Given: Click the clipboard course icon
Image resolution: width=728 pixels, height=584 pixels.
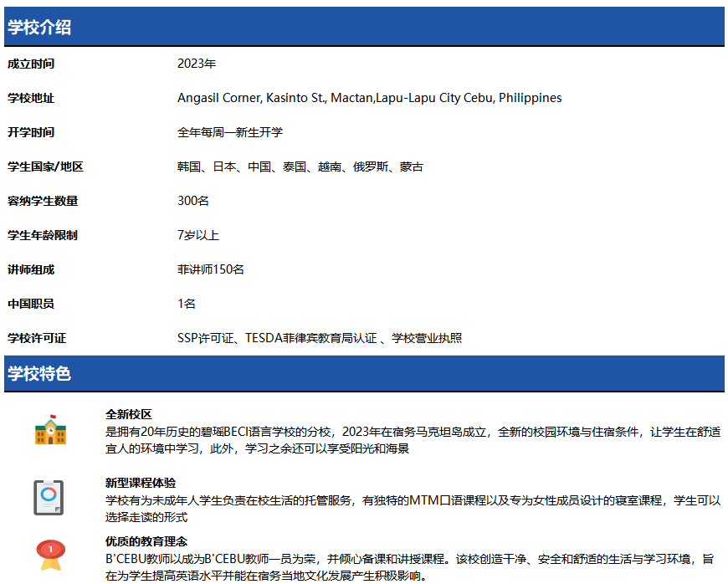Looking at the screenshot, I should [49, 497].
